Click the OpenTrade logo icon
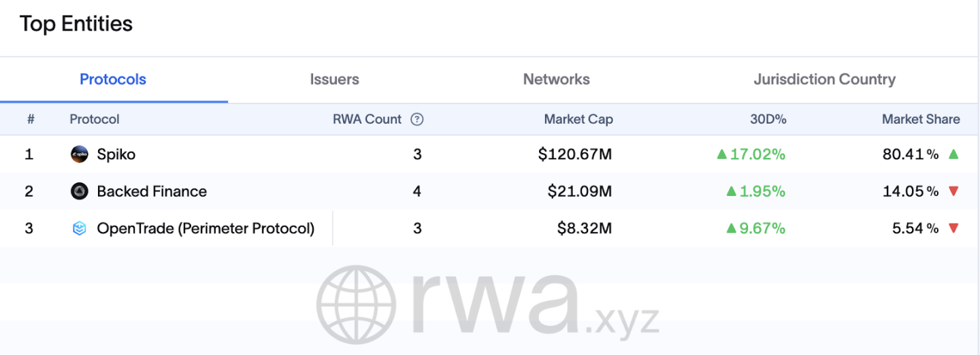The image size is (980, 355). click(80, 229)
